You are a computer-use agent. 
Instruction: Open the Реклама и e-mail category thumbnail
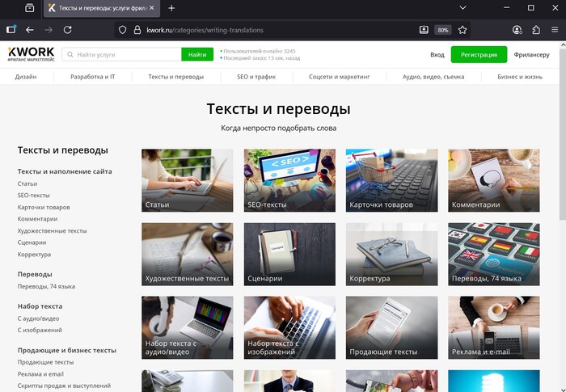[494, 328]
